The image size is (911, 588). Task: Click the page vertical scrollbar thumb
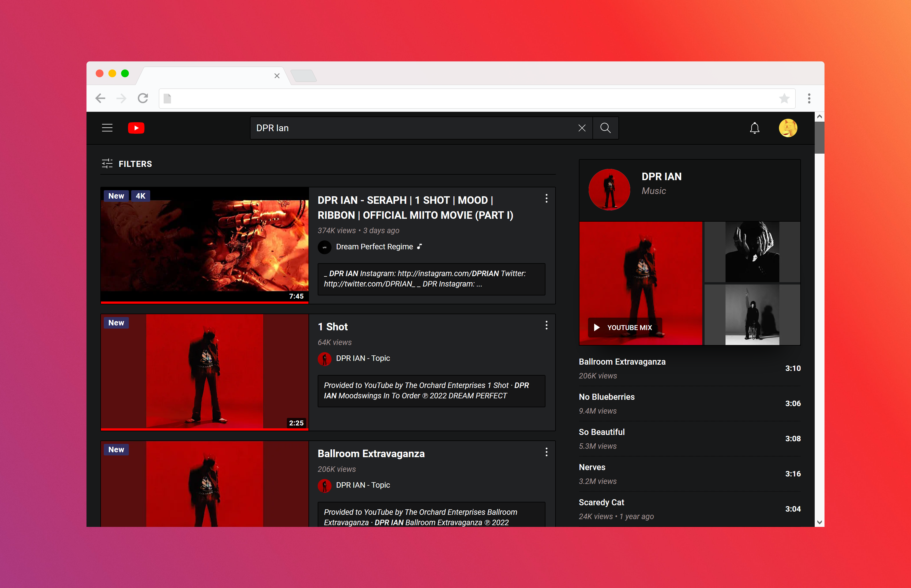tap(819, 137)
